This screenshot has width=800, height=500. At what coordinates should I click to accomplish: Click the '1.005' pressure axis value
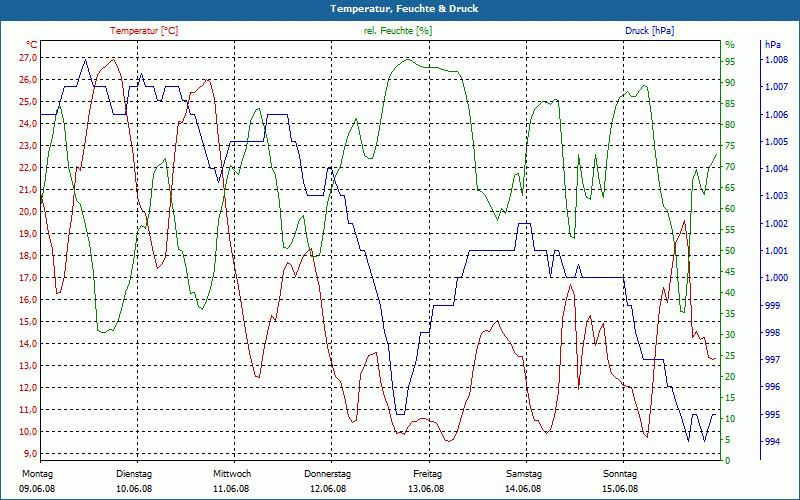click(777, 141)
